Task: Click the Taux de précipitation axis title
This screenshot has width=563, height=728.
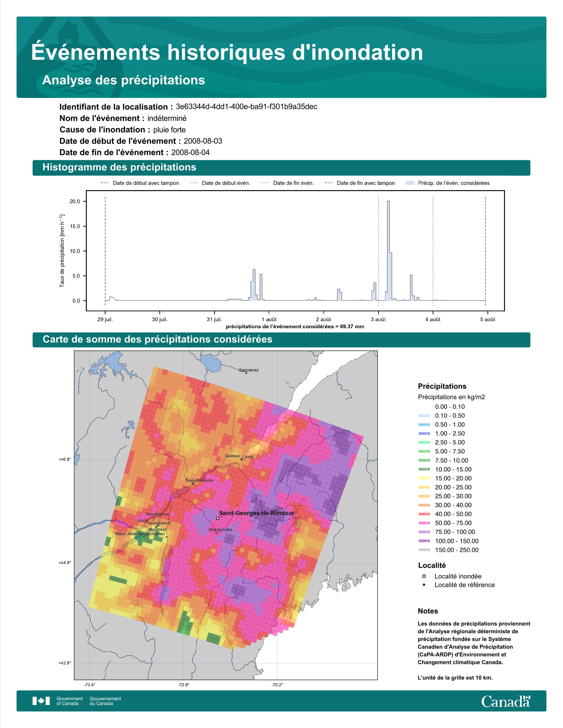Action: (x=62, y=251)
